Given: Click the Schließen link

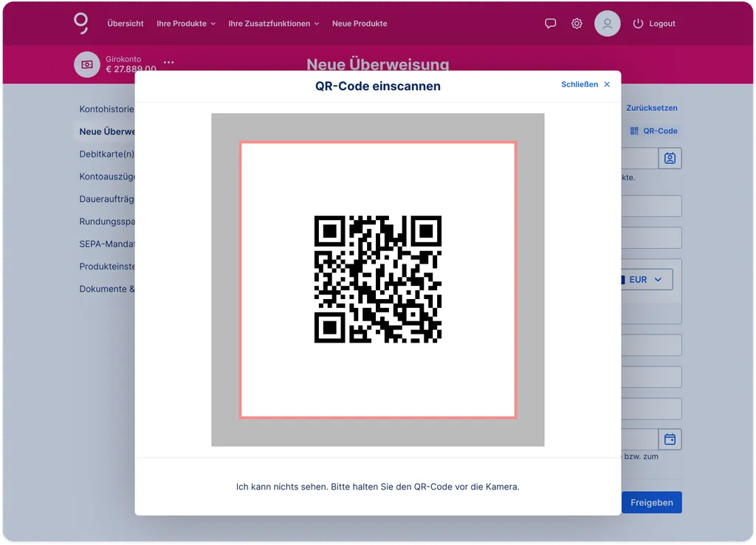Looking at the screenshot, I should point(579,84).
